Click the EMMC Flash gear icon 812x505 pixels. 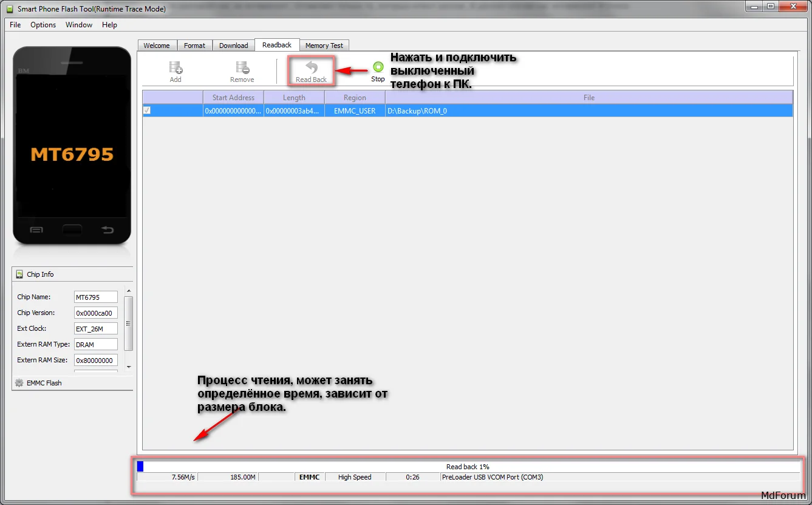[19, 383]
